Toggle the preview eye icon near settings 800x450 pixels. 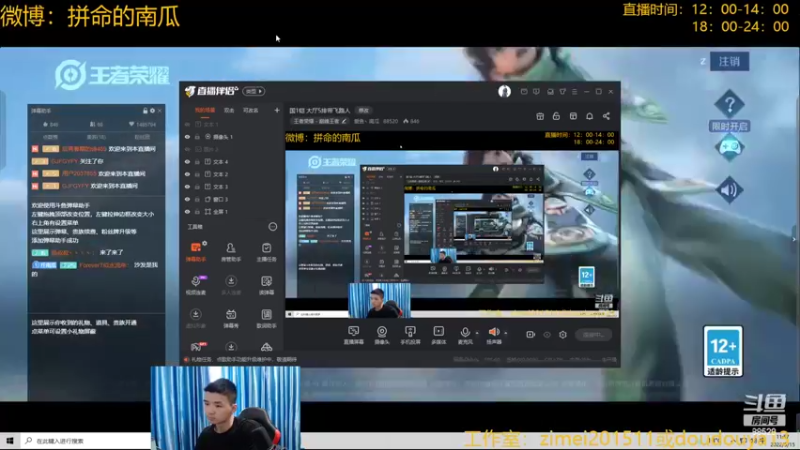click(x=547, y=335)
